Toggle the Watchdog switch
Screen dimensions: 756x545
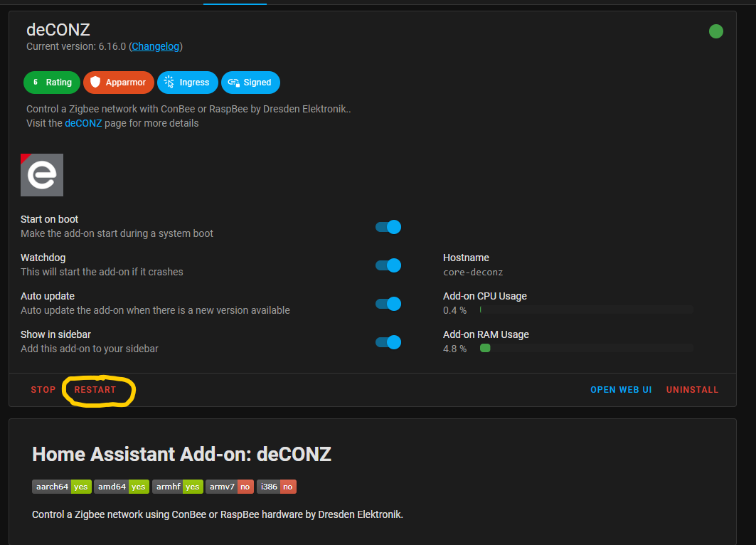pos(388,265)
